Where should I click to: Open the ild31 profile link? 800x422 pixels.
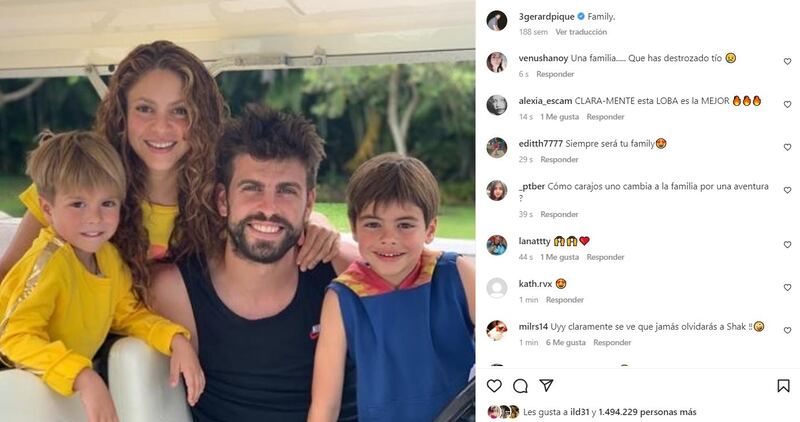tap(578, 412)
